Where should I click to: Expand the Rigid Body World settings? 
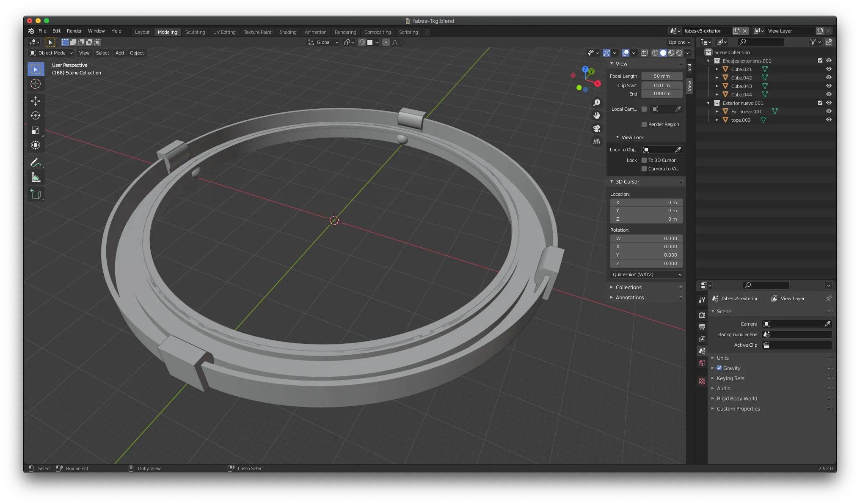736,398
